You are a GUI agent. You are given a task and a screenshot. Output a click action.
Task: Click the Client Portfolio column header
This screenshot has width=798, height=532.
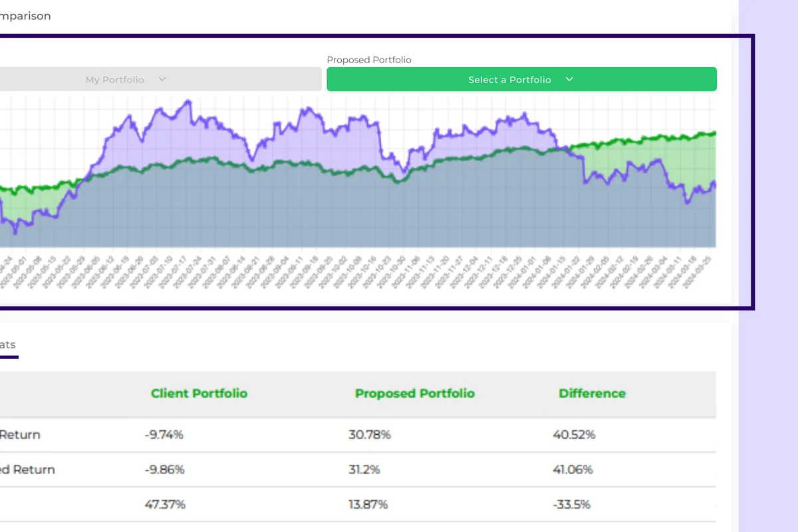[199, 394]
